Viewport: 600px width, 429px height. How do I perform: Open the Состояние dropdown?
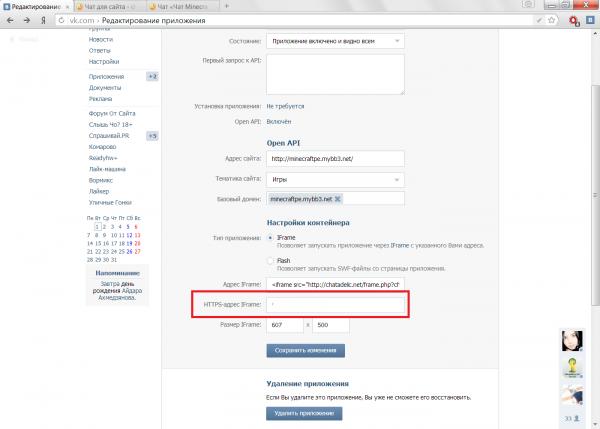[x=334, y=41]
